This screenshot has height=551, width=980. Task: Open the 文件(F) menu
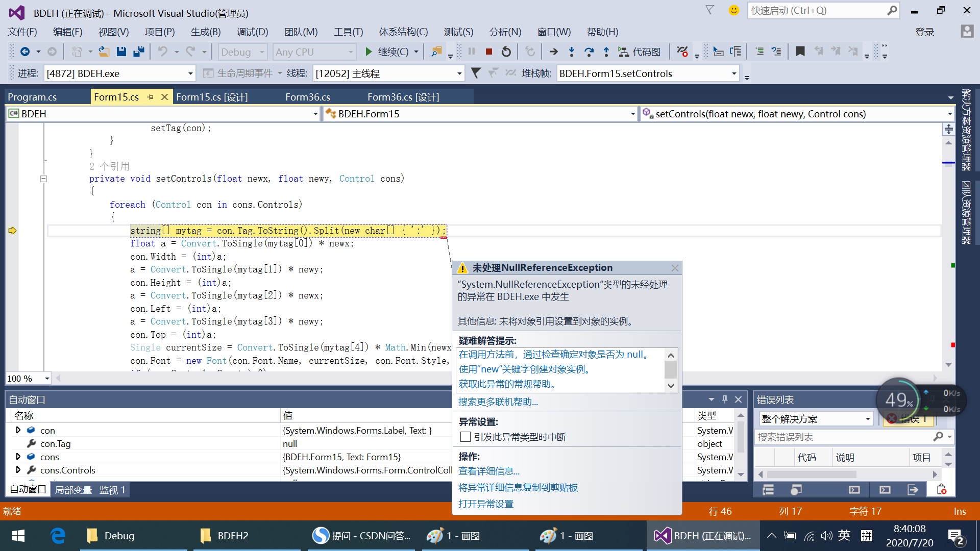click(x=22, y=32)
